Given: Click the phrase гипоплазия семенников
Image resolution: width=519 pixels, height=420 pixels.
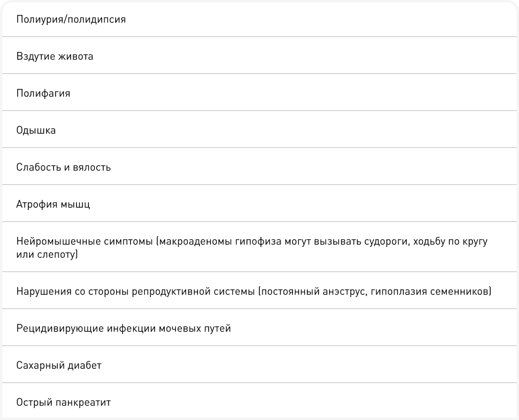Looking at the screenshot, I should 429,291.
